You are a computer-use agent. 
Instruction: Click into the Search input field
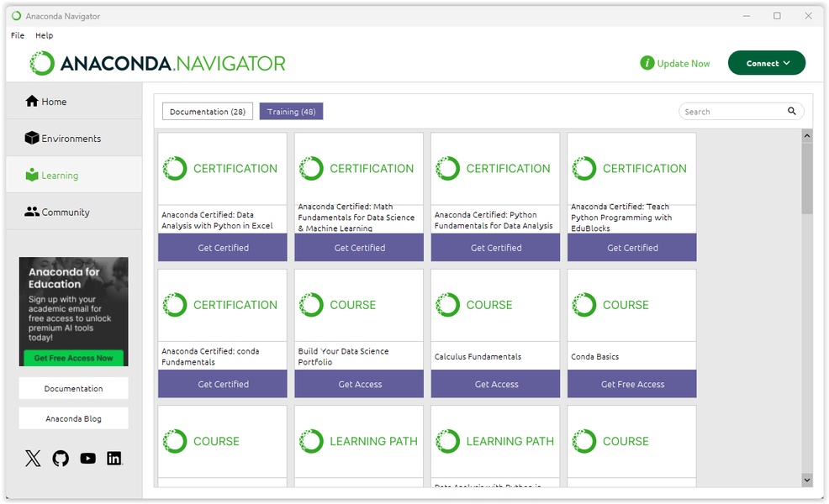[x=731, y=112]
